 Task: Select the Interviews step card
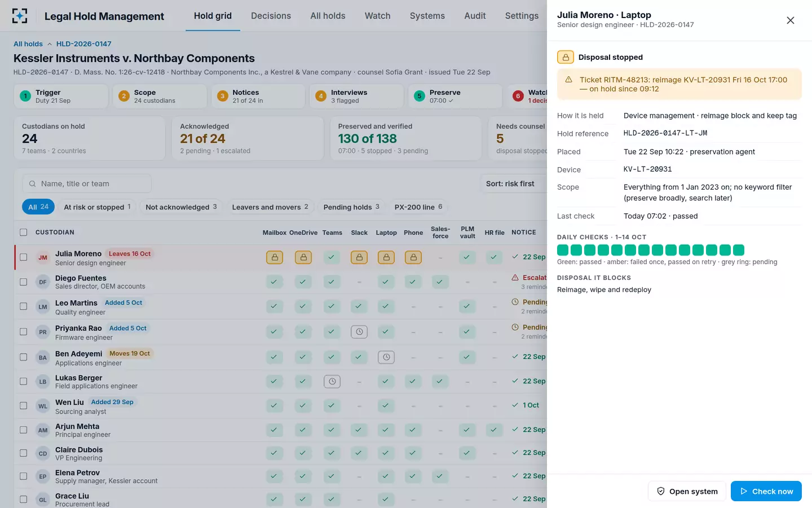pos(356,96)
